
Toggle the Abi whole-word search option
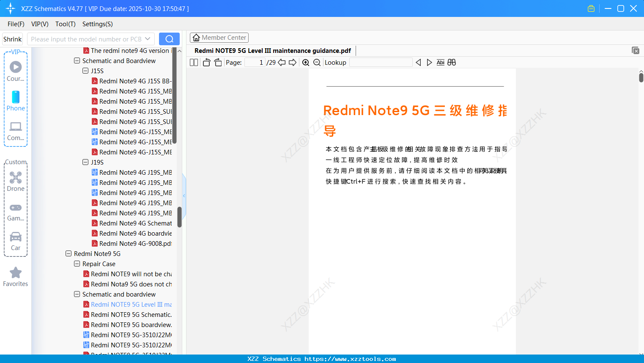pos(441,62)
